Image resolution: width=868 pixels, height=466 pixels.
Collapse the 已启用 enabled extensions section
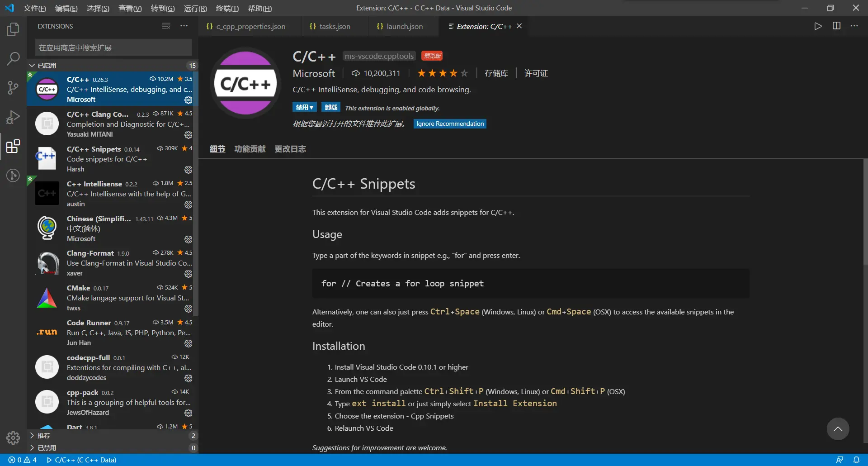click(x=112, y=66)
